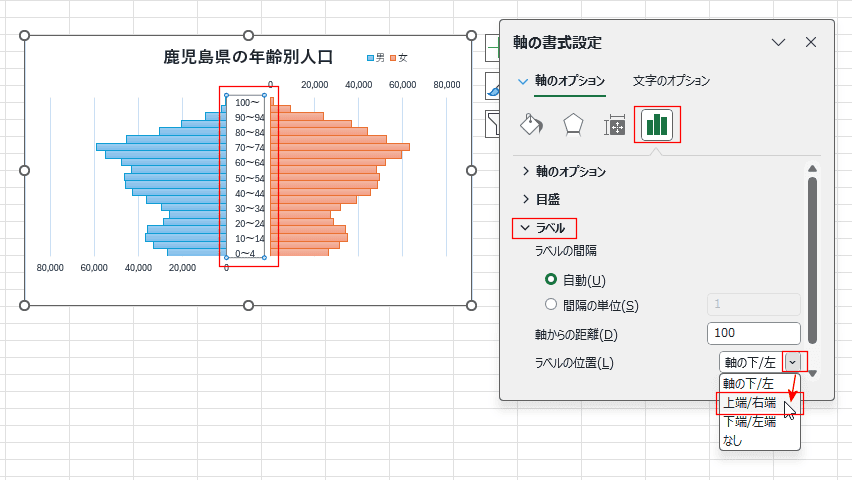Viewport: 852px width, 480px height.
Task: Expand the 目盛 section
Action: tap(541, 200)
